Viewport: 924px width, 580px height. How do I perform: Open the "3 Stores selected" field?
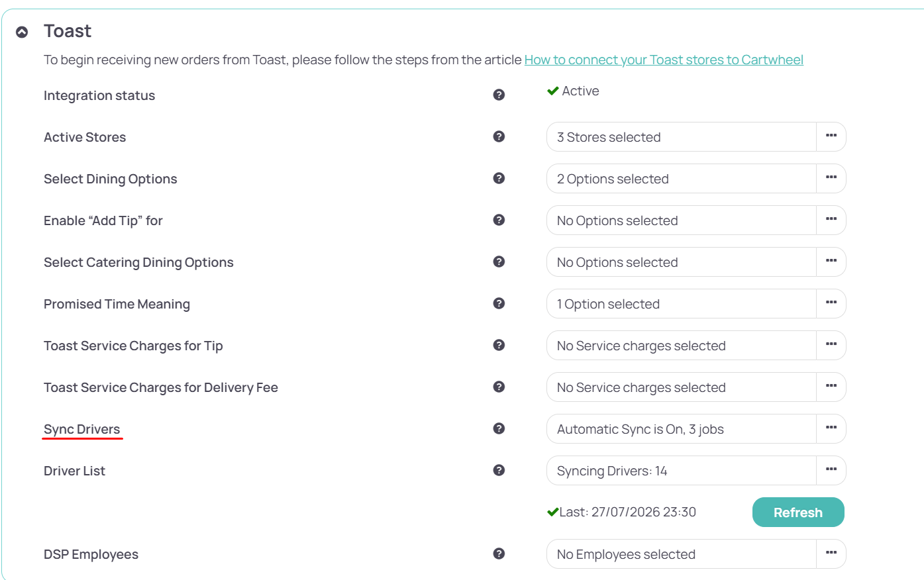pyautogui.click(x=682, y=137)
